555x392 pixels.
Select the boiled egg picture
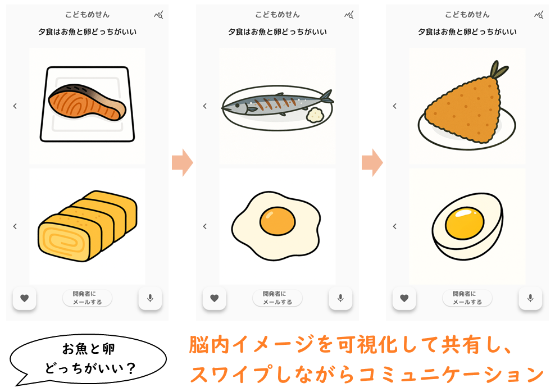tap(467, 226)
